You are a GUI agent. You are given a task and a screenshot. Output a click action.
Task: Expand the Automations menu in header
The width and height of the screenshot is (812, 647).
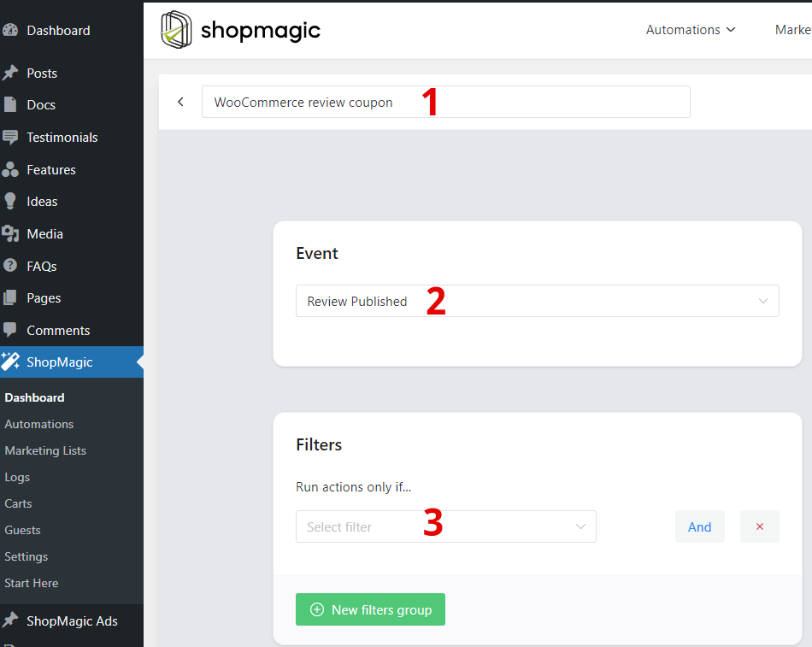point(691,30)
